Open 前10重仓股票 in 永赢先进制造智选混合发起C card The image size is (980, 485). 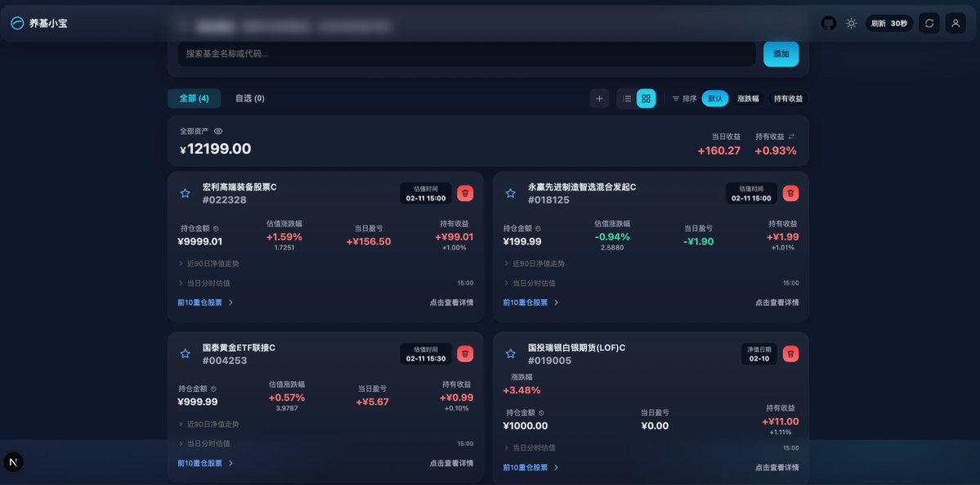coord(530,303)
